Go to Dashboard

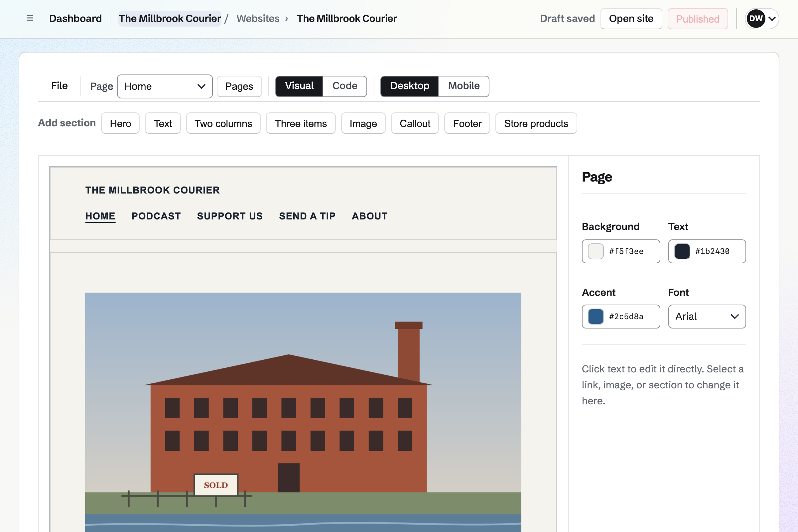[x=75, y=18]
